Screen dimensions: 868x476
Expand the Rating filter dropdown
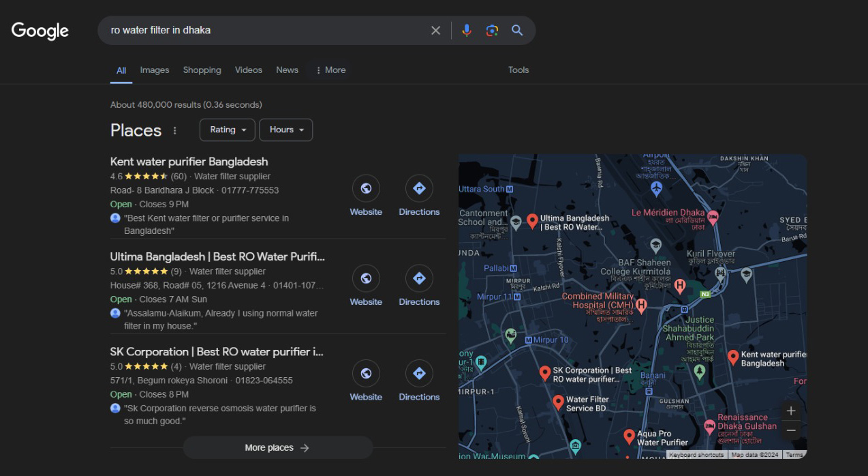coord(228,130)
